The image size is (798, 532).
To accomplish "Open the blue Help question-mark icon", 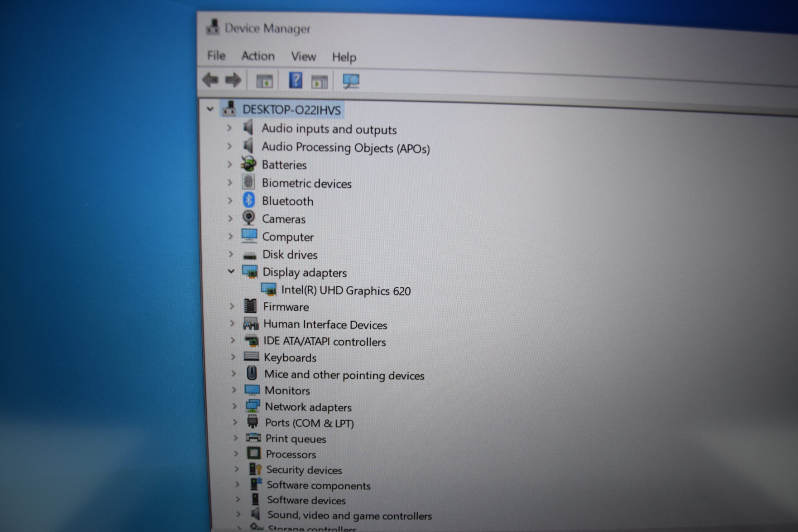I will pyautogui.click(x=296, y=81).
